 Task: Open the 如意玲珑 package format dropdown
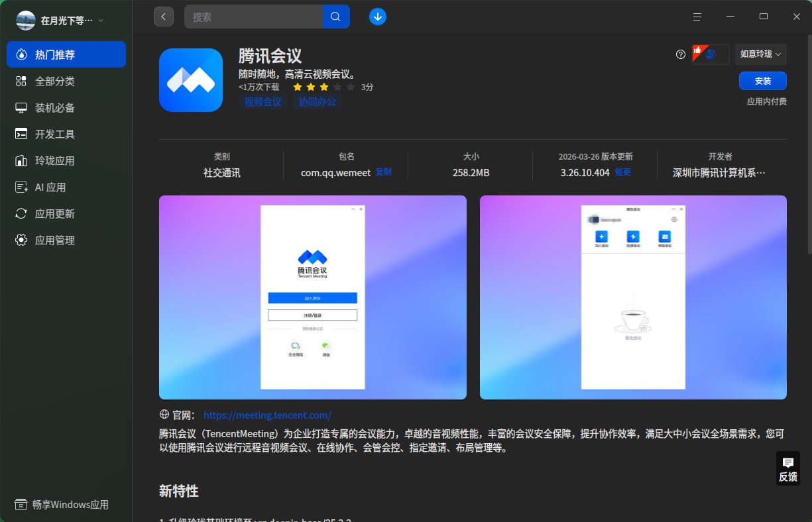pyautogui.click(x=760, y=54)
